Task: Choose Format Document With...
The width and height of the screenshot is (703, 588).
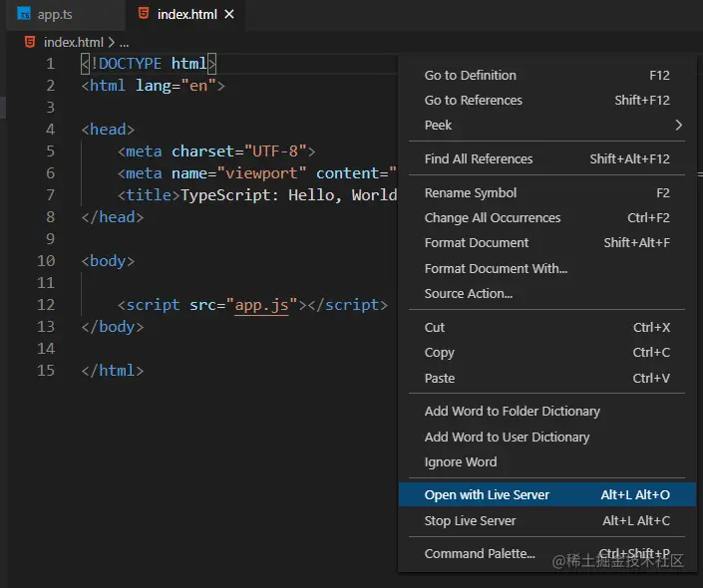Action: [x=547, y=268]
